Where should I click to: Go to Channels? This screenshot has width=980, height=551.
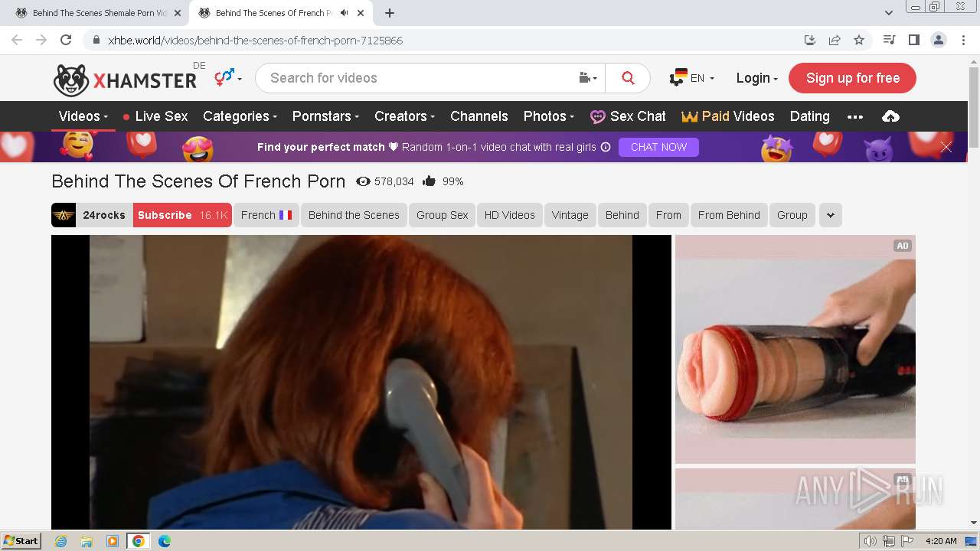(x=479, y=116)
